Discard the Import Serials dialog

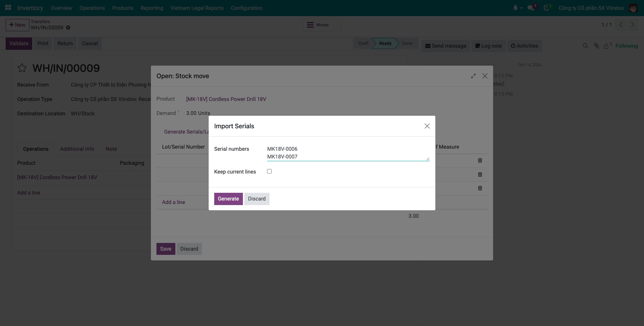(257, 199)
